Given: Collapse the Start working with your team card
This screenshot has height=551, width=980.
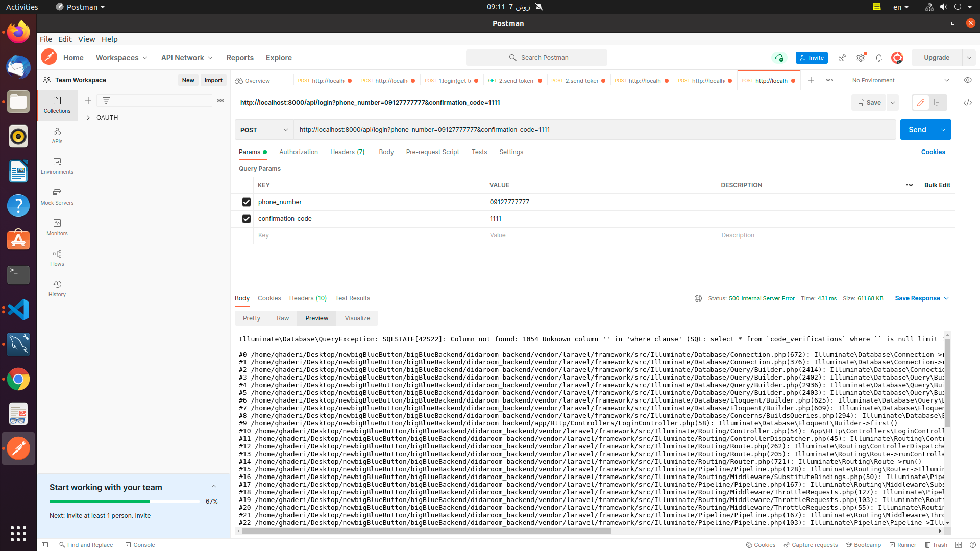Looking at the screenshot, I should 214,487.
